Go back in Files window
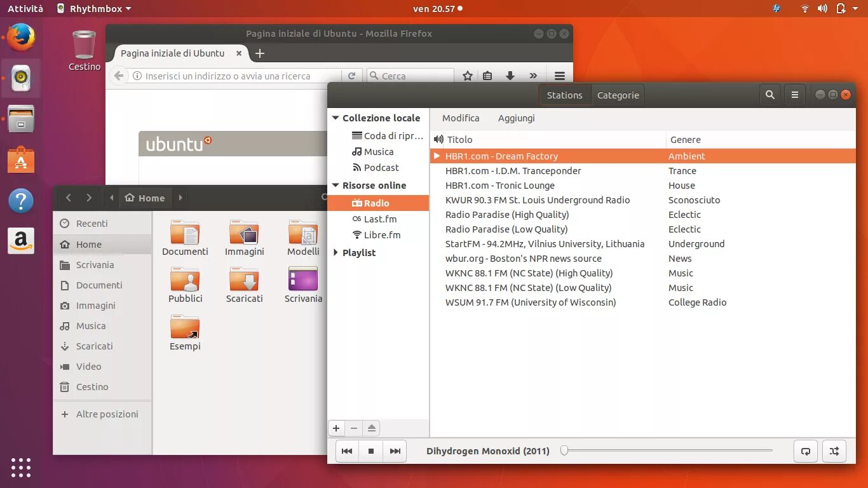 pyautogui.click(x=69, y=198)
